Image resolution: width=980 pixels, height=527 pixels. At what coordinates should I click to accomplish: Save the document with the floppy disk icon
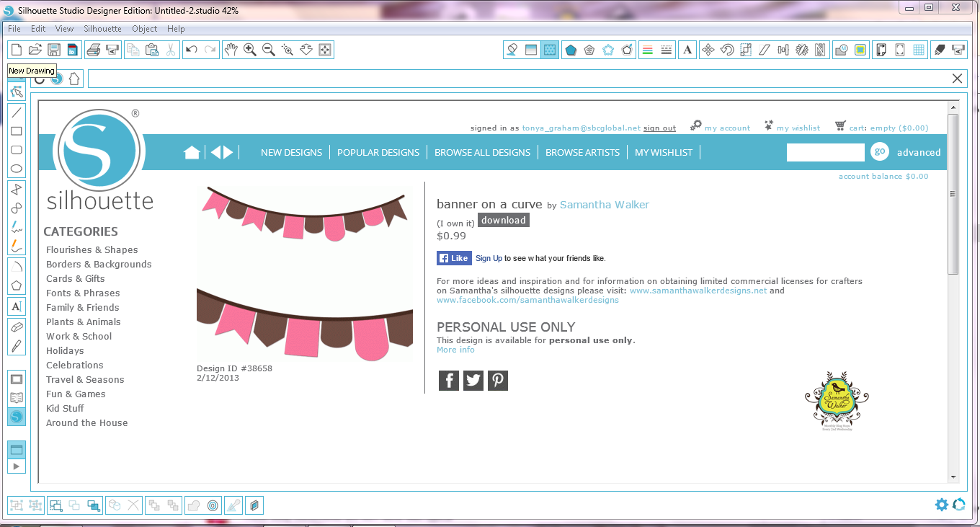53,50
